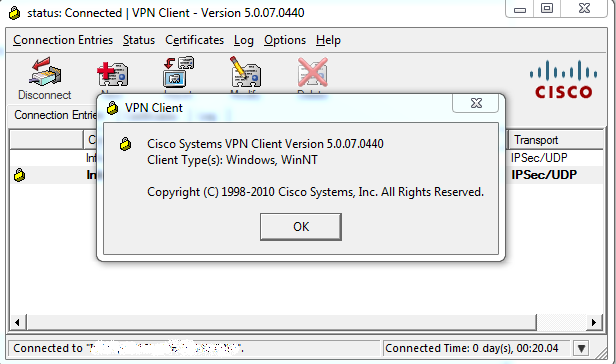Screen dimensions: 616x364
Task: Maximize the VPN Client main window
Action: point(547,9)
